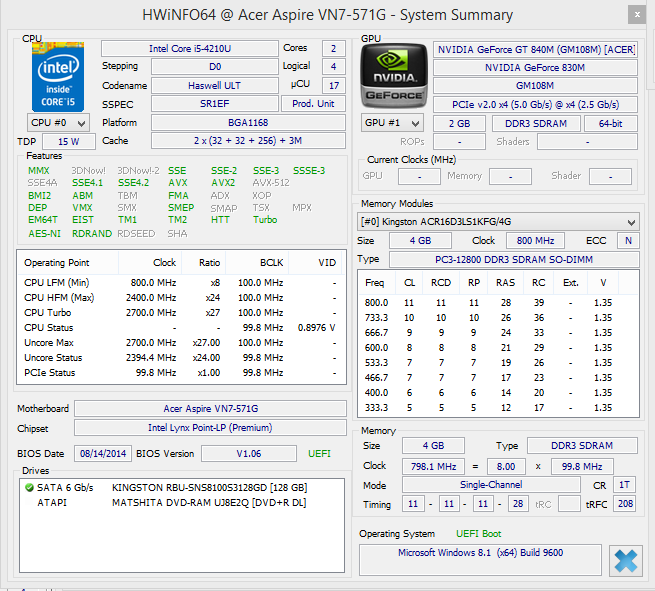Click the tRFC 208 value
Screen dimensions: 655x591
pos(625,504)
